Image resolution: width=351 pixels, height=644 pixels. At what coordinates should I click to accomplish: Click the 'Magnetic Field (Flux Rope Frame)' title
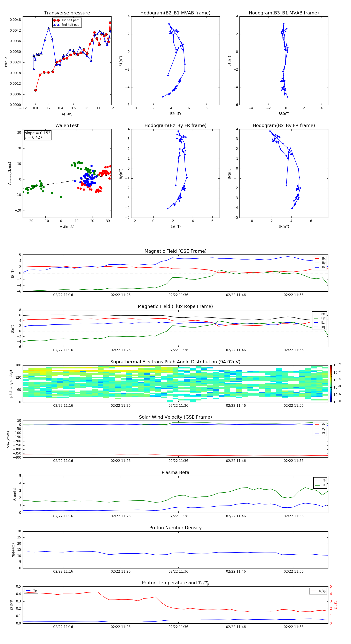tap(175, 307)
